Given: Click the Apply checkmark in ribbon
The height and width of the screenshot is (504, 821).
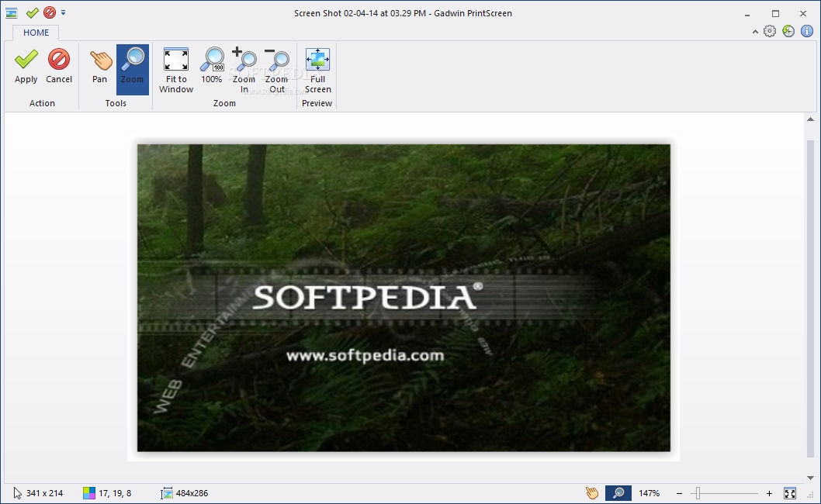Looking at the screenshot, I should (26, 66).
